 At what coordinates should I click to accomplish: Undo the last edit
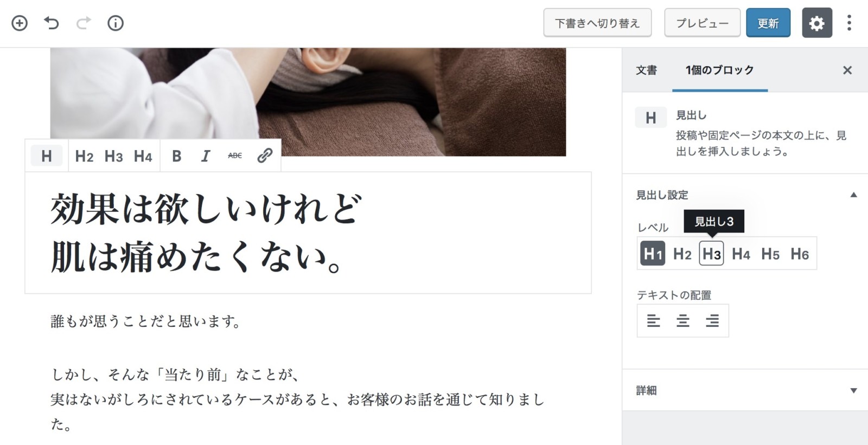(52, 23)
